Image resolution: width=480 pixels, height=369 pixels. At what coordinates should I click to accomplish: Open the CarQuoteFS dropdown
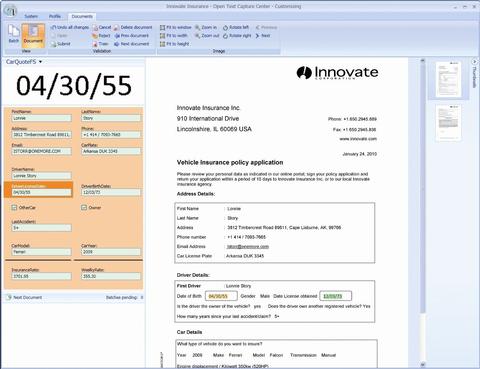[x=24, y=62]
